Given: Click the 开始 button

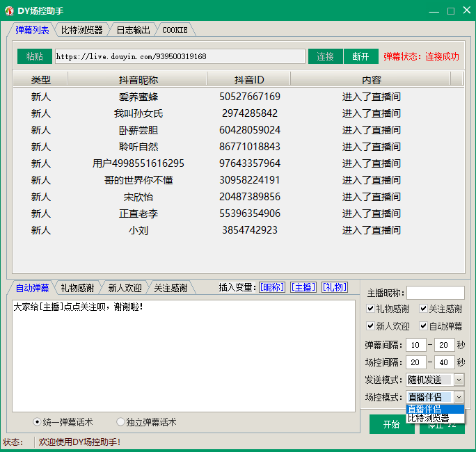Looking at the screenshot, I should point(391,424).
